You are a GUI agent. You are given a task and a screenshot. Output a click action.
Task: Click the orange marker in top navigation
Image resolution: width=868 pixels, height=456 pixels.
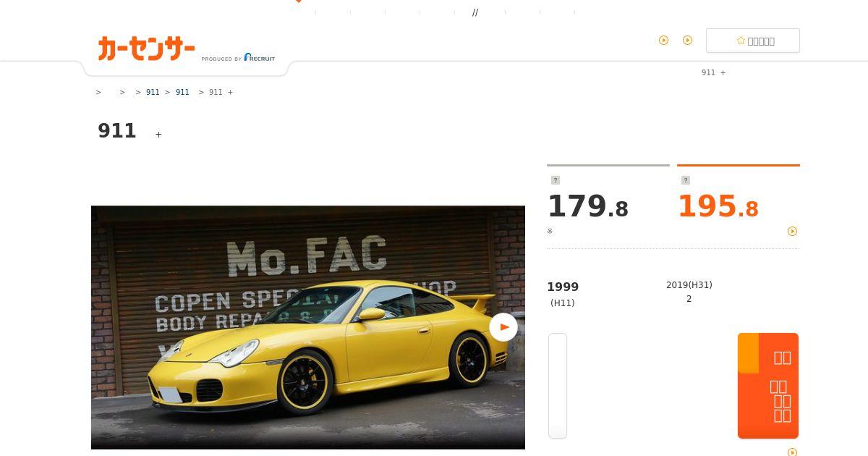pos(298,1)
